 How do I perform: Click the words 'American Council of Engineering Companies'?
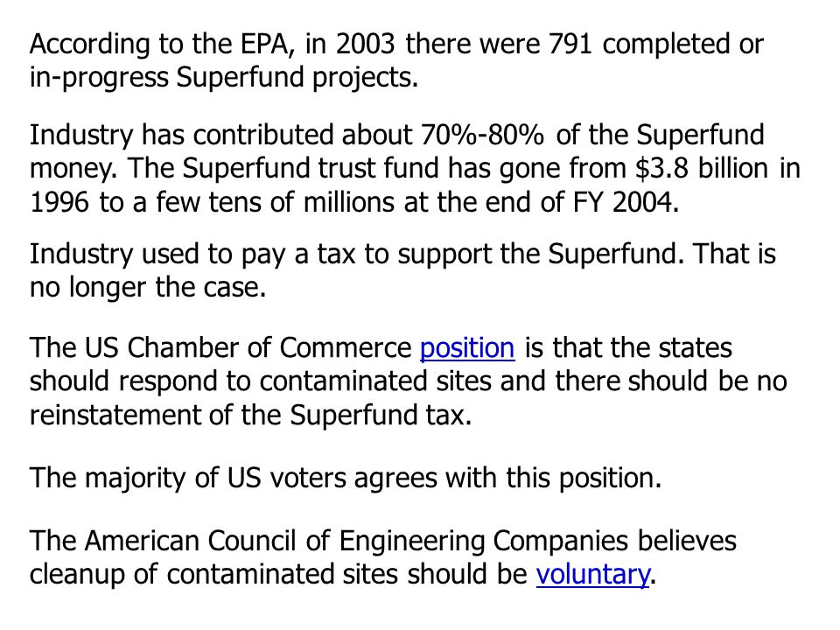356,541
